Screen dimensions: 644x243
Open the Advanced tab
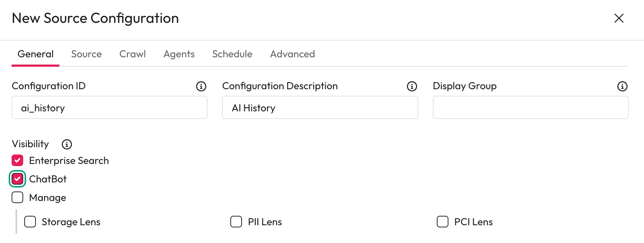(x=292, y=54)
